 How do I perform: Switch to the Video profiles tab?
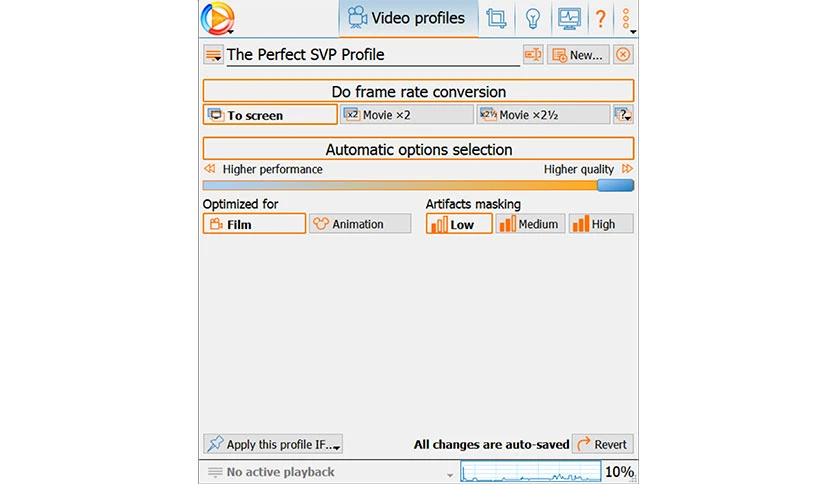pyautogui.click(x=408, y=19)
